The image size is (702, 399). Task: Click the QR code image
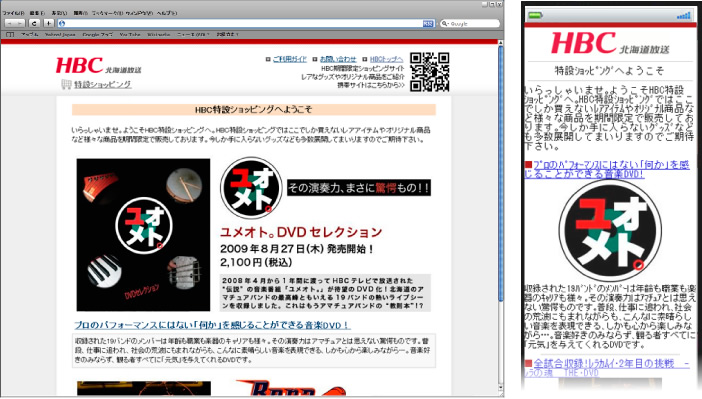point(429,72)
